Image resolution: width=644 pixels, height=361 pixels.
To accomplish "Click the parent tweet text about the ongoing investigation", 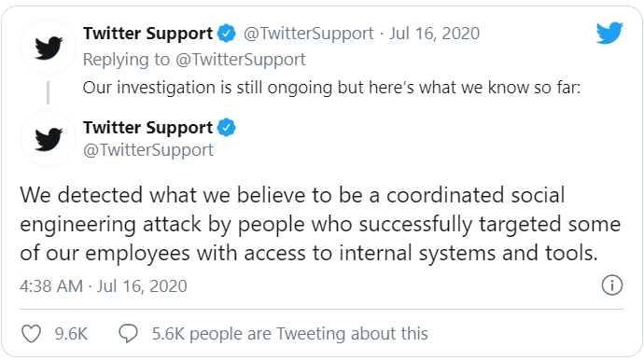I will (331, 88).
